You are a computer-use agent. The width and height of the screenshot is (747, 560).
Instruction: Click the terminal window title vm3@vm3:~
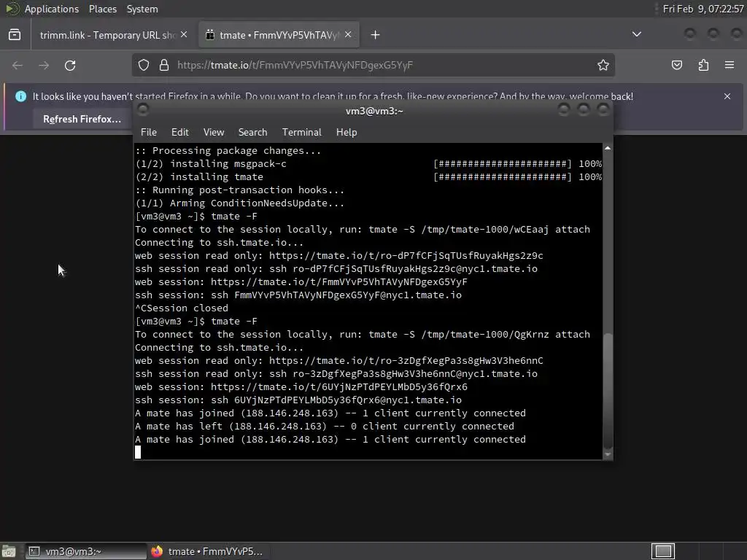(374, 111)
